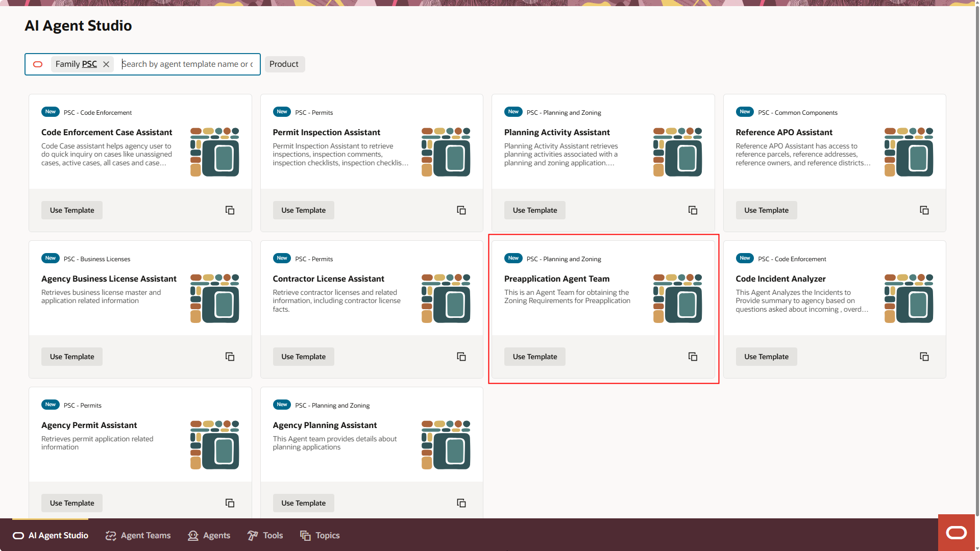Screen dimensions: 980x551
Task: Click copy icon on Permit Inspection Assistant
Action: point(461,210)
